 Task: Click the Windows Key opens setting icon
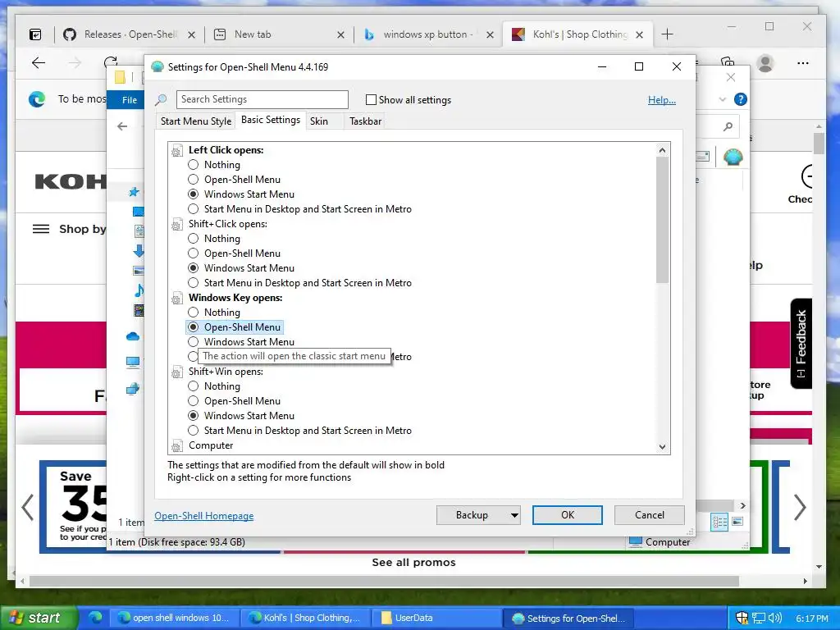tap(177, 299)
